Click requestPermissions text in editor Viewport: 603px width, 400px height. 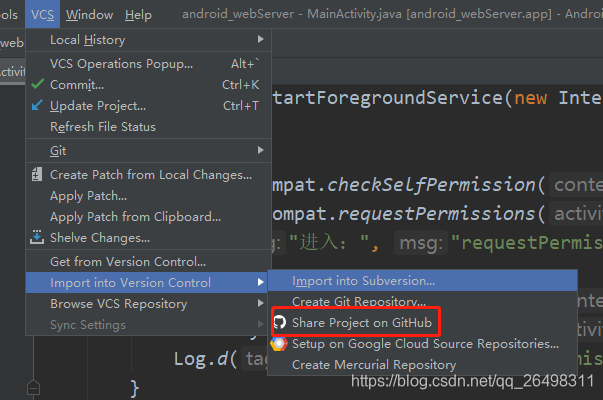point(436,214)
